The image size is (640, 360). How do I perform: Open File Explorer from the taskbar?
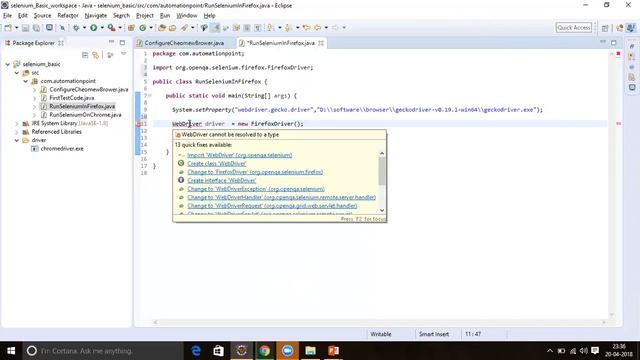[x=310, y=351]
